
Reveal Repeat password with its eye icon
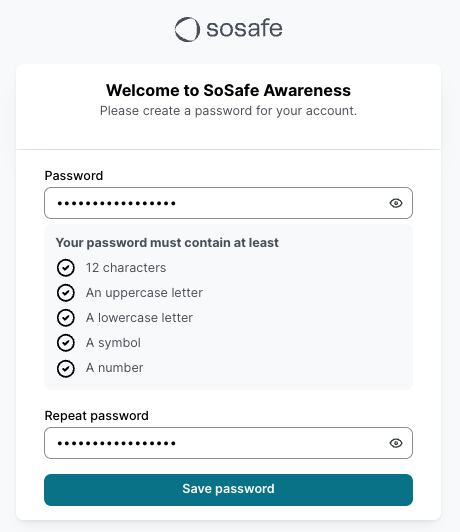pyautogui.click(x=396, y=443)
